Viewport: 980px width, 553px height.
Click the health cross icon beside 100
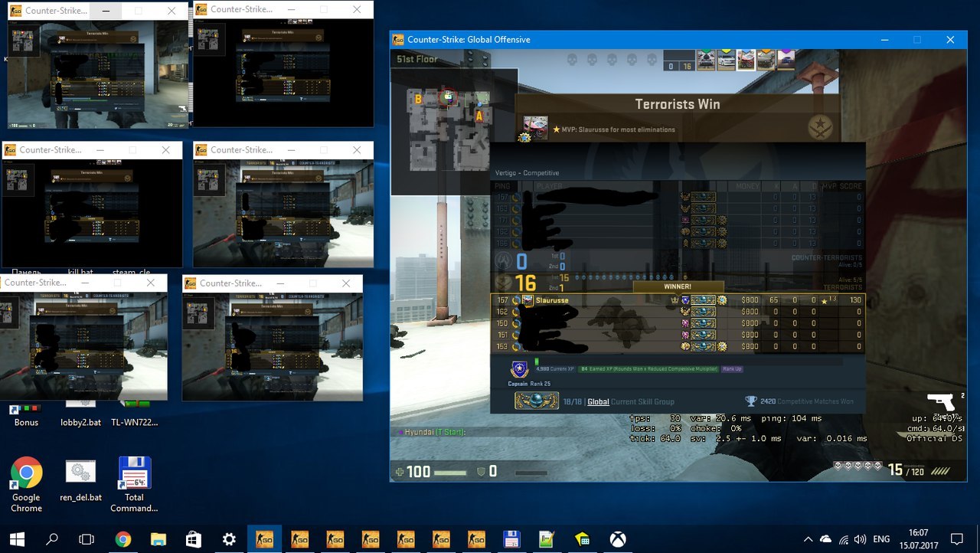point(399,472)
